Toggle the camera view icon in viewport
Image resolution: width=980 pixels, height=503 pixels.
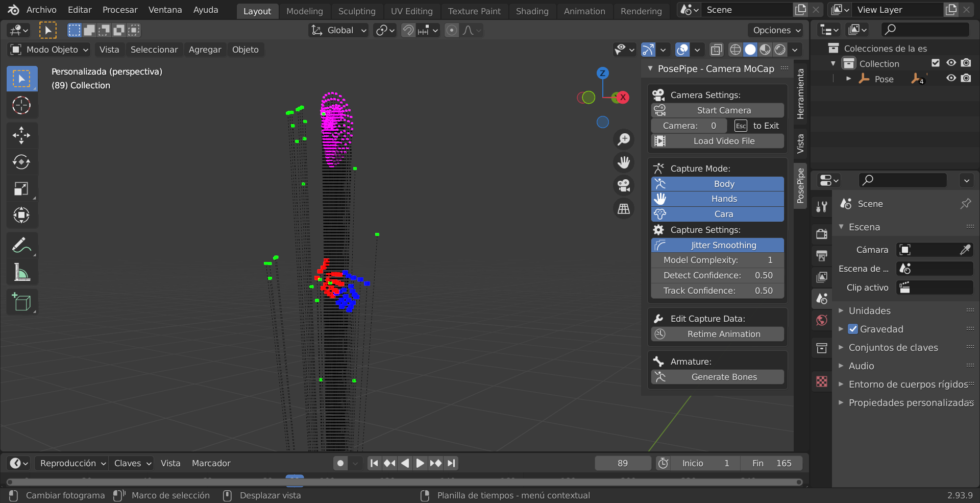pyautogui.click(x=624, y=185)
